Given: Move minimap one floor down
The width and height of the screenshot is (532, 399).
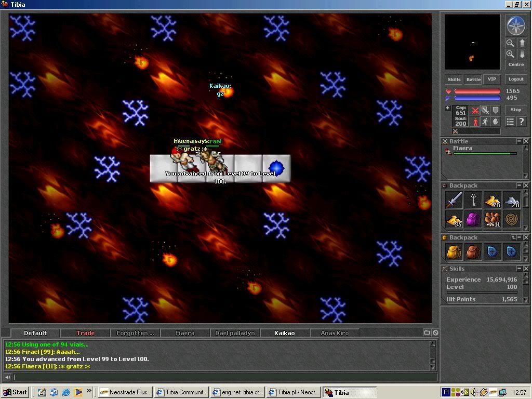Looking at the screenshot, I should pyautogui.click(x=522, y=54).
